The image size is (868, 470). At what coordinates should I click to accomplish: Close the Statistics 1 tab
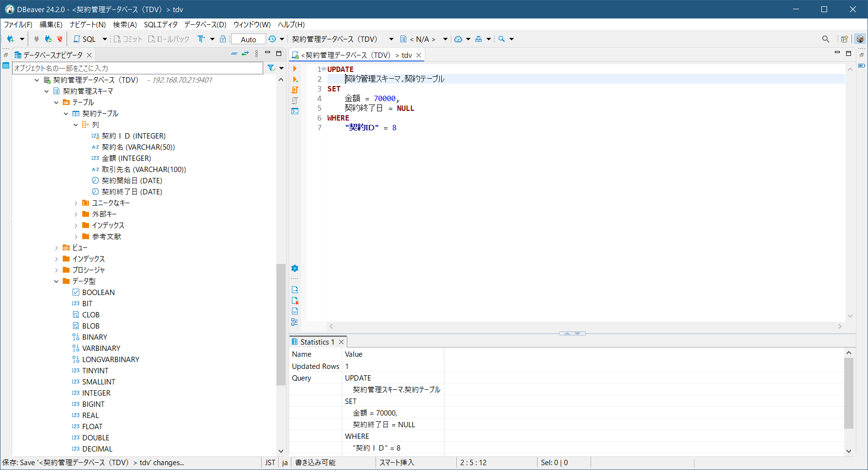click(342, 342)
